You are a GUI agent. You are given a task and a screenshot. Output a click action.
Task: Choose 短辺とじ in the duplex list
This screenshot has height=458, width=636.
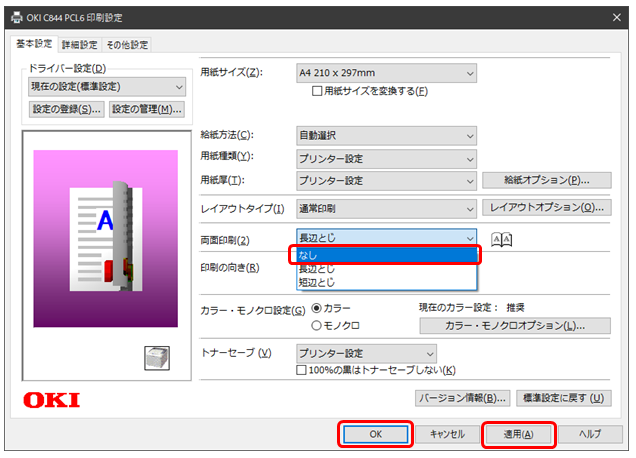pyautogui.click(x=386, y=282)
